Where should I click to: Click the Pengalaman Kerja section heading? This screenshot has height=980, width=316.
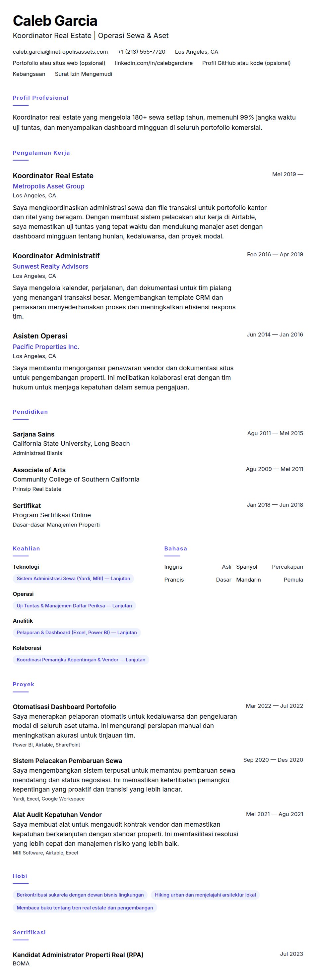[x=41, y=153]
